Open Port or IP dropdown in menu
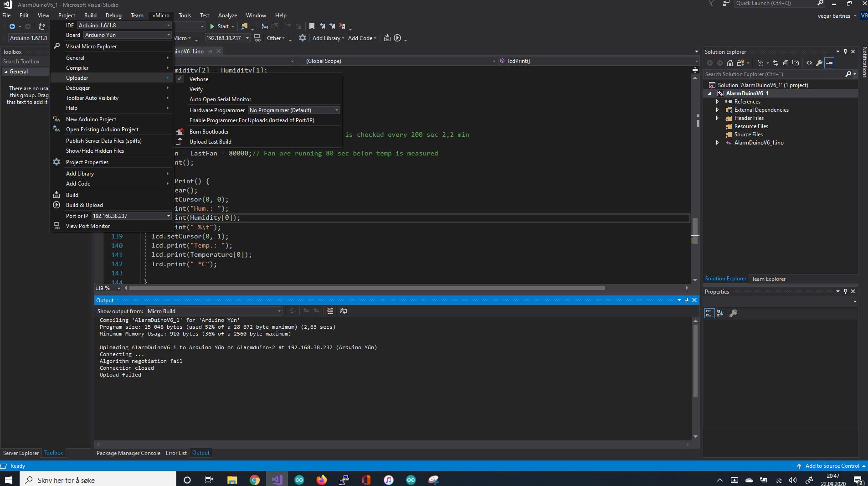 (x=131, y=216)
